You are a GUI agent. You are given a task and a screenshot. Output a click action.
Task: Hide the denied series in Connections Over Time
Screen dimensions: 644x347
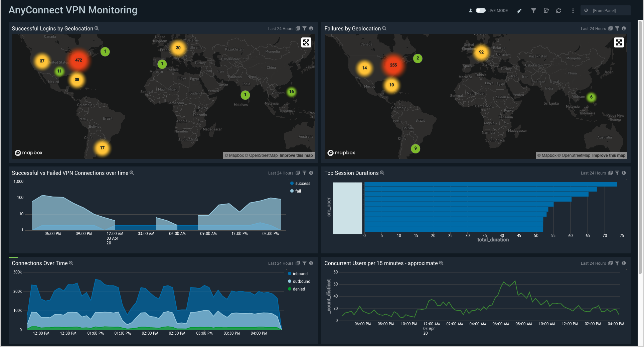[298, 289]
